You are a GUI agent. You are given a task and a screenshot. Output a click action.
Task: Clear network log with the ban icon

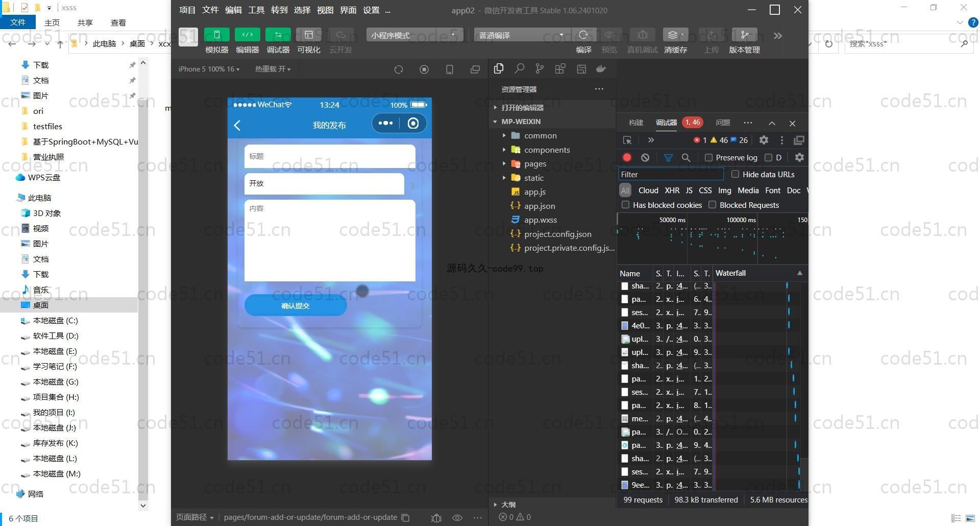(x=645, y=157)
